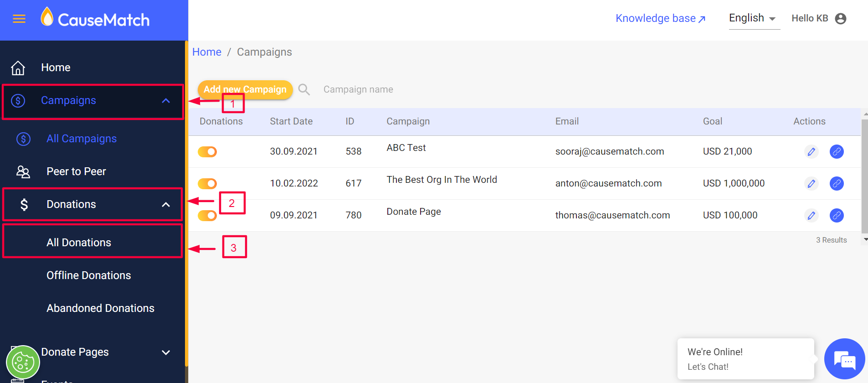The height and width of the screenshot is (383, 868).
Task: Click the Campaign name search field
Action: point(358,89)
